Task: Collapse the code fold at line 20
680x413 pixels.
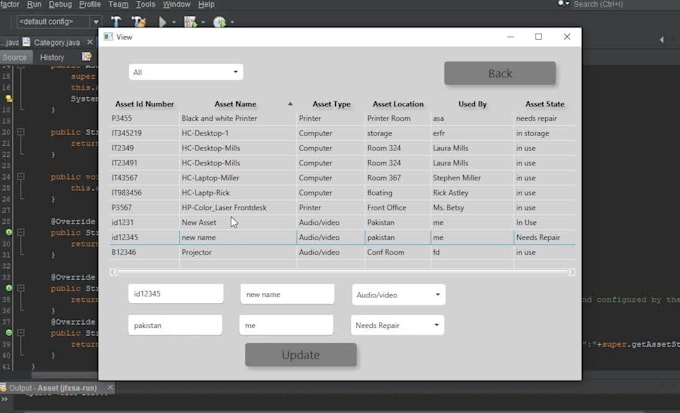Action: tap(20, 132)
